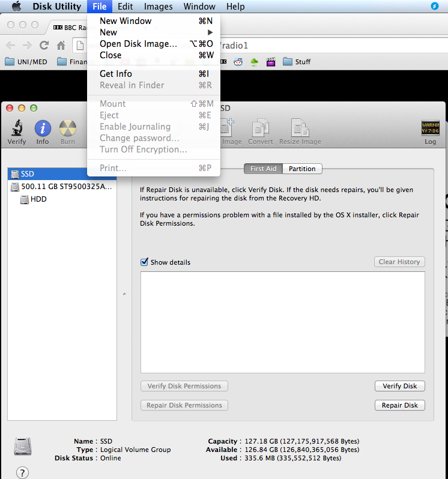Open the Apple menu
448x479 pixels.
pos(16,6)
